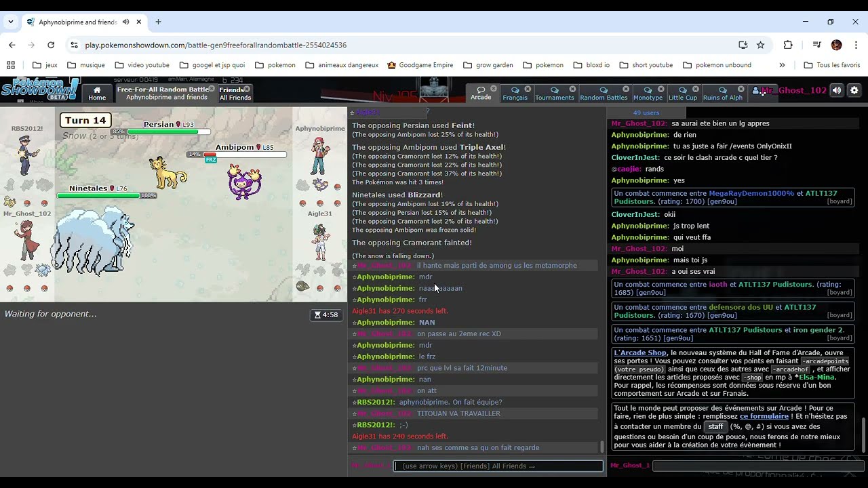
Task: Open Chrome media controls
Action: [816, 45]
